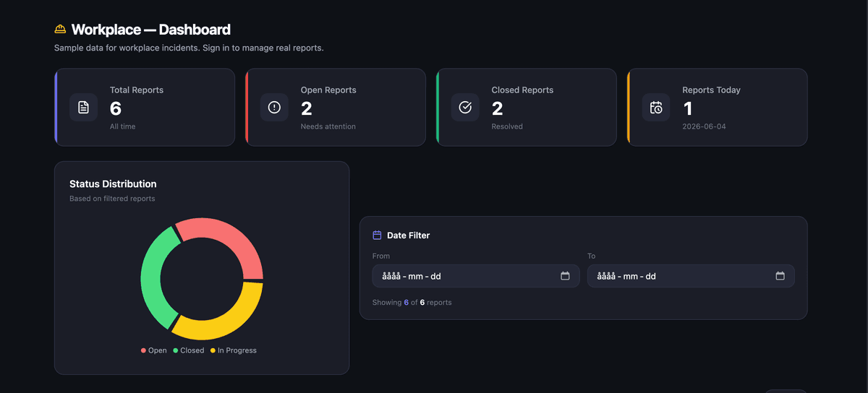The image size is (868, 393).
Task: Click the Reports Today calendar-clock icon
Action: [656, 107]
